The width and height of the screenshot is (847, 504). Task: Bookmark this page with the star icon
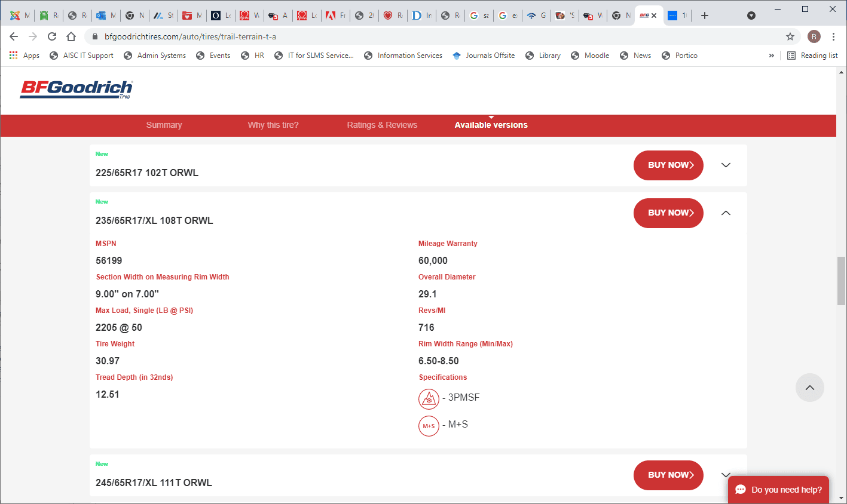click(x=790, y=36)
